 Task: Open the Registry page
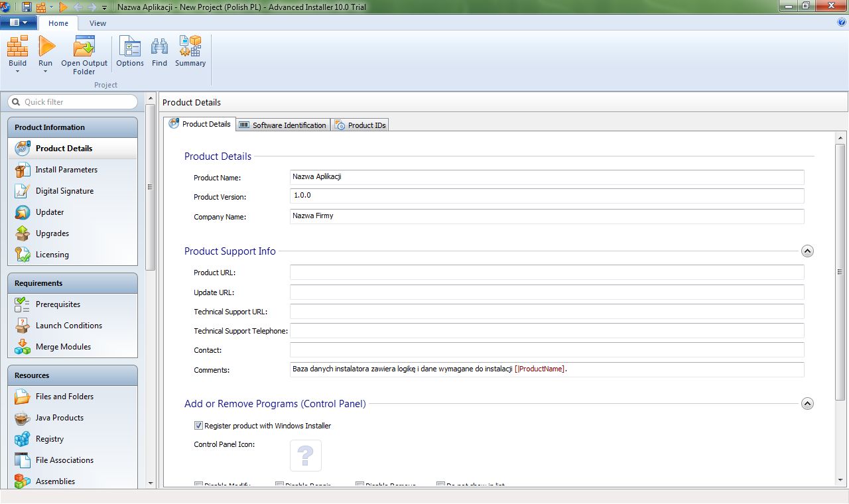pos(73,439)
